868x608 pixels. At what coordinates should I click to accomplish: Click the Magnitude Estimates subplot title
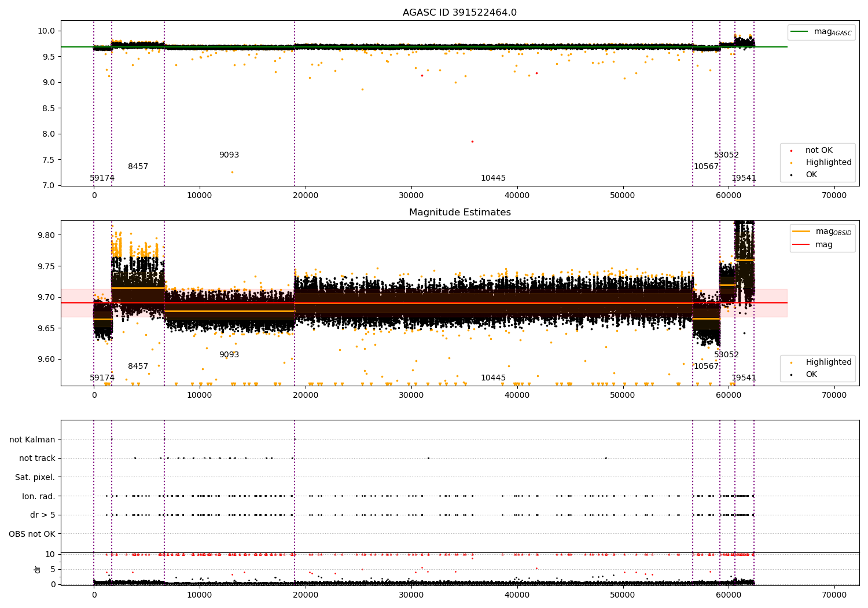click(459, 213)
